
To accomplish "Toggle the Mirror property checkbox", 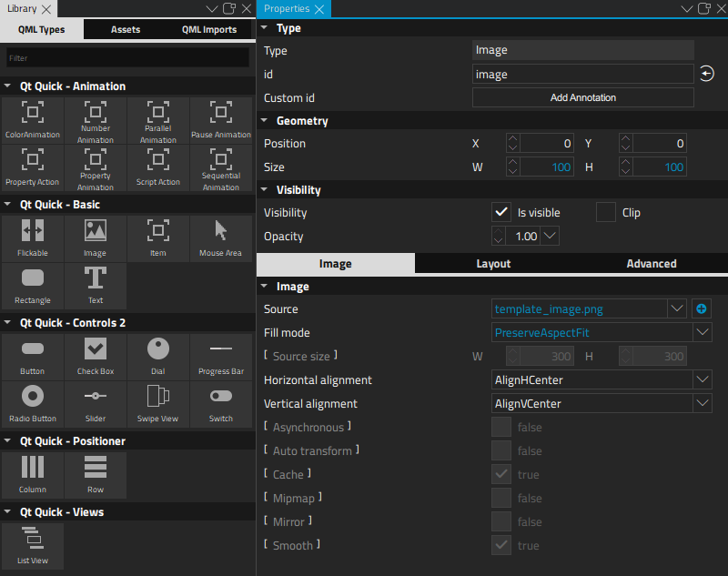I will click(501, 521).
